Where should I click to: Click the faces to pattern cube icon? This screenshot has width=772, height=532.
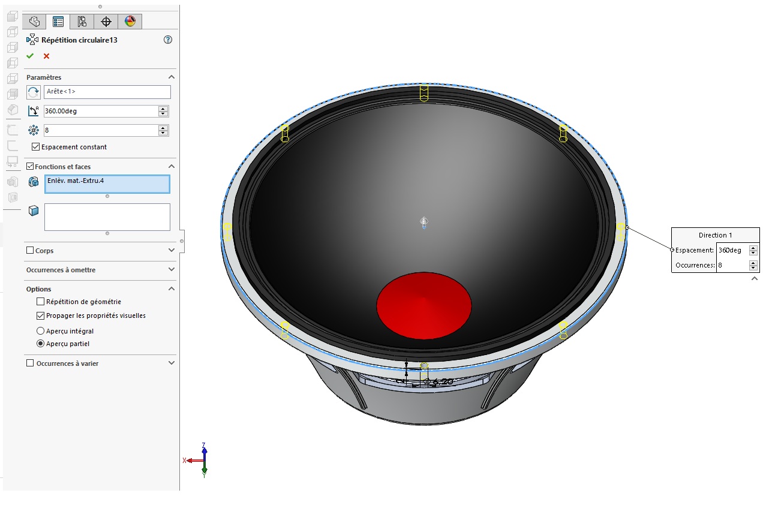coord(34,211)
